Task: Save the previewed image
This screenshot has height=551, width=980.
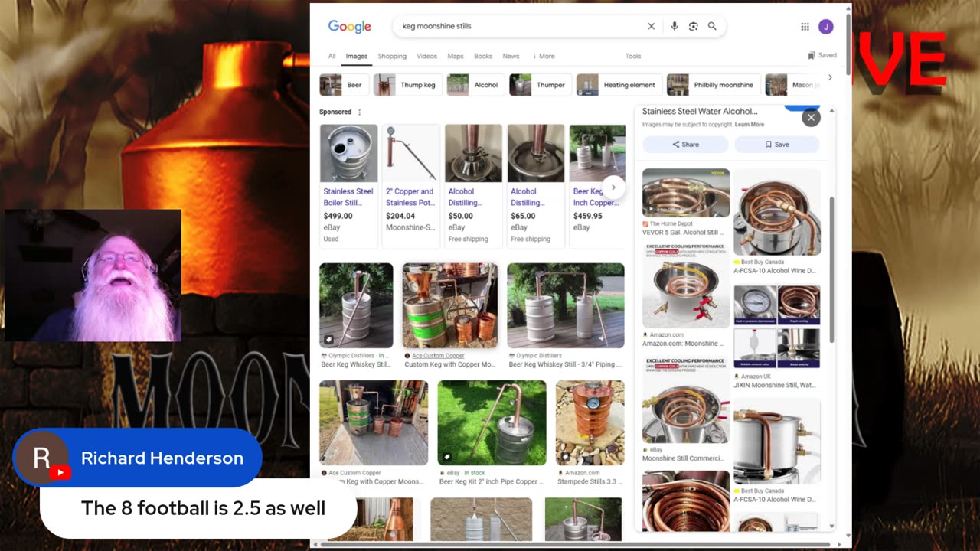Action: pos(777,144)
